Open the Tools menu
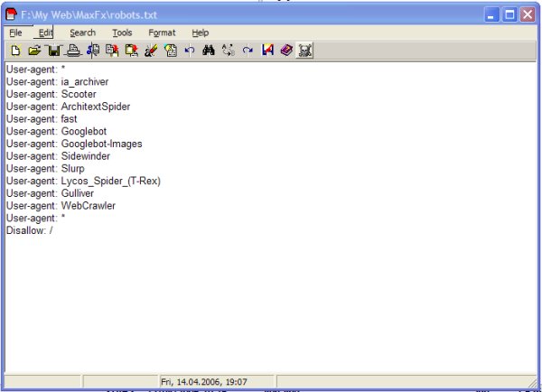Image resolution: width=542 pixels, height=392 pixels. tap(122, 33)
